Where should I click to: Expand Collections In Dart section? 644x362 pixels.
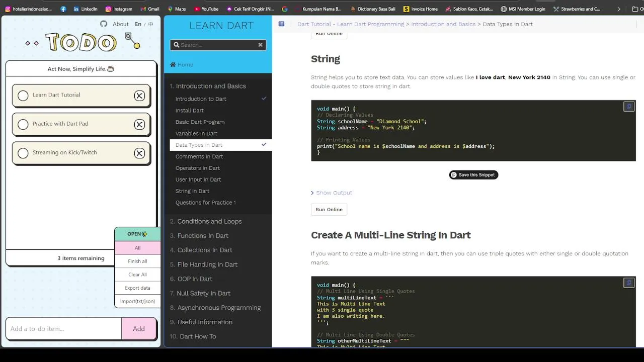point(201,250)
